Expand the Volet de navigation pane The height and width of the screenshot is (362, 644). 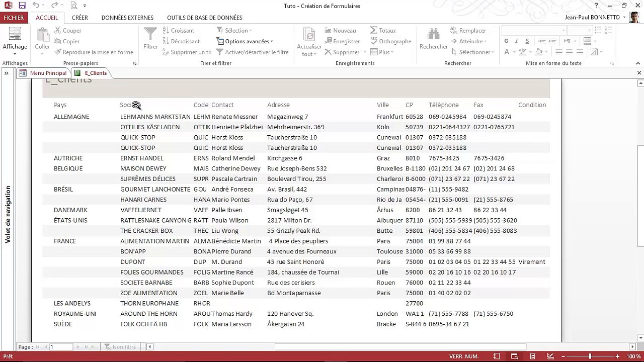(x=7, y=73)
